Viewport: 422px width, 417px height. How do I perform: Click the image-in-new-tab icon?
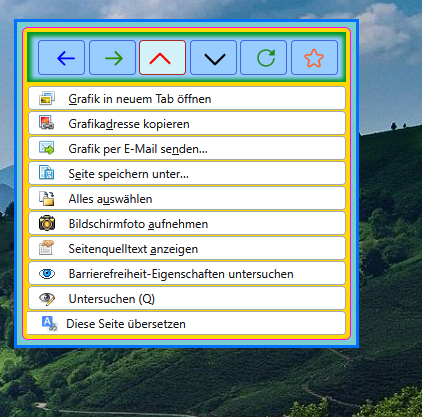pyautogui.click(x=47, y=98)
